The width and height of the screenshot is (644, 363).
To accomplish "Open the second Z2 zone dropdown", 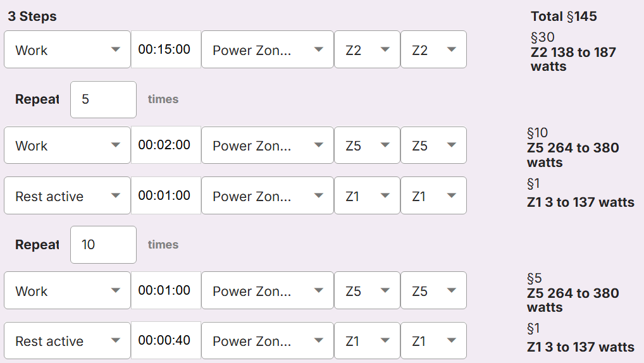I will 433,50.
